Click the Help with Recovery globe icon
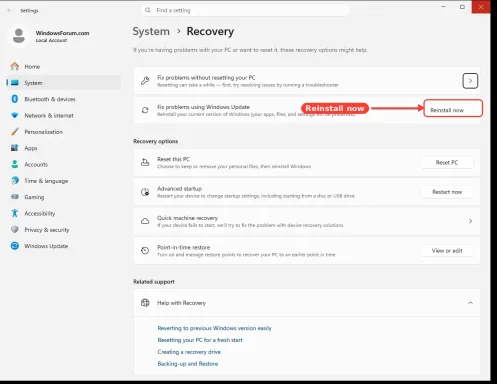The height and width of the screenshot is (384, 497). click(145, 303)
